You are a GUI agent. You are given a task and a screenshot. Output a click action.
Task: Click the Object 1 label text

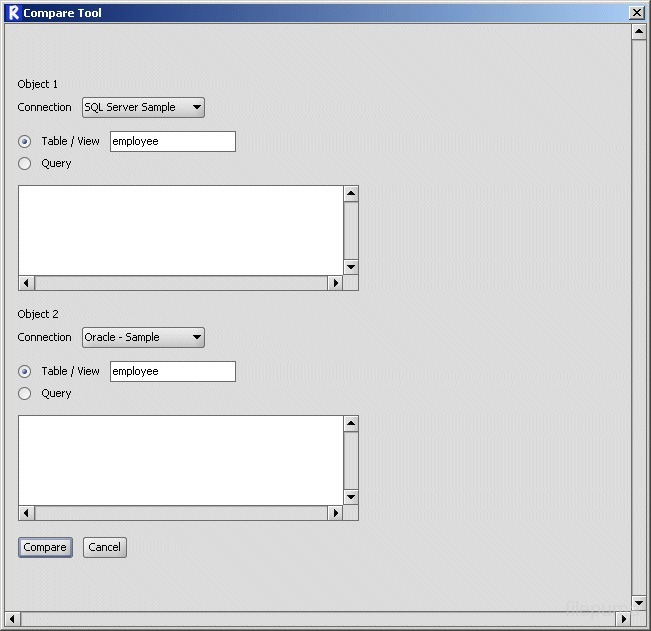[37, 84]
